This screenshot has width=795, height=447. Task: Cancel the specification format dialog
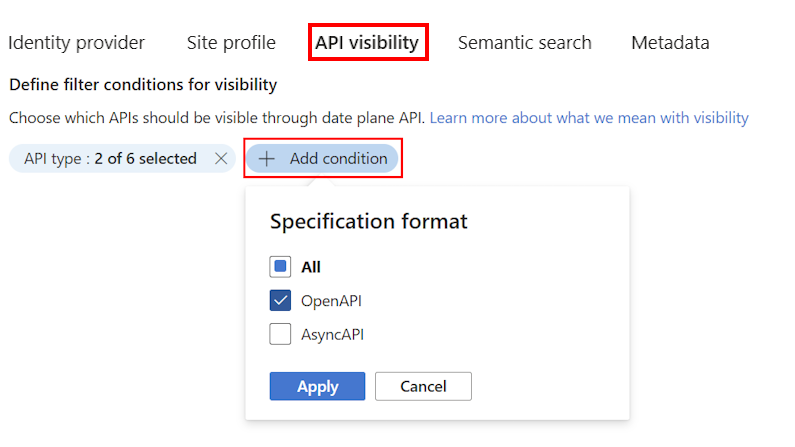(x=423, y=386)
